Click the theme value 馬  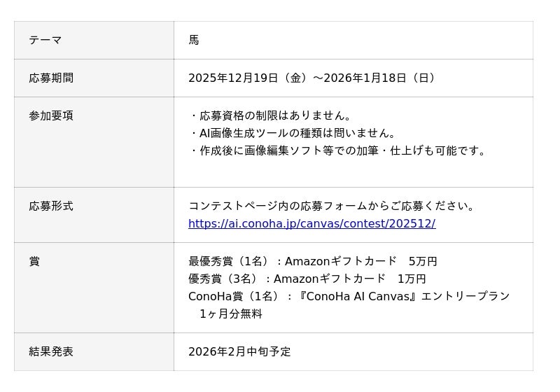pos(194,41)
